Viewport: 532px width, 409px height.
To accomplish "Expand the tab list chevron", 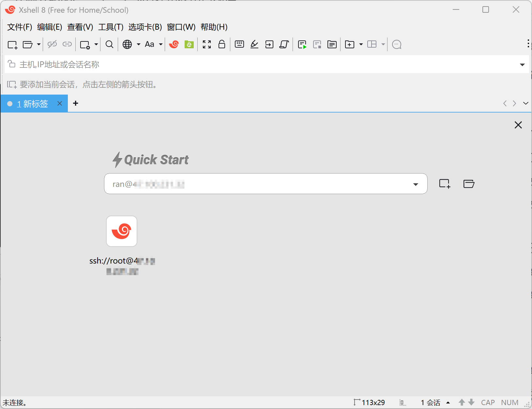I will pos(526,103).
